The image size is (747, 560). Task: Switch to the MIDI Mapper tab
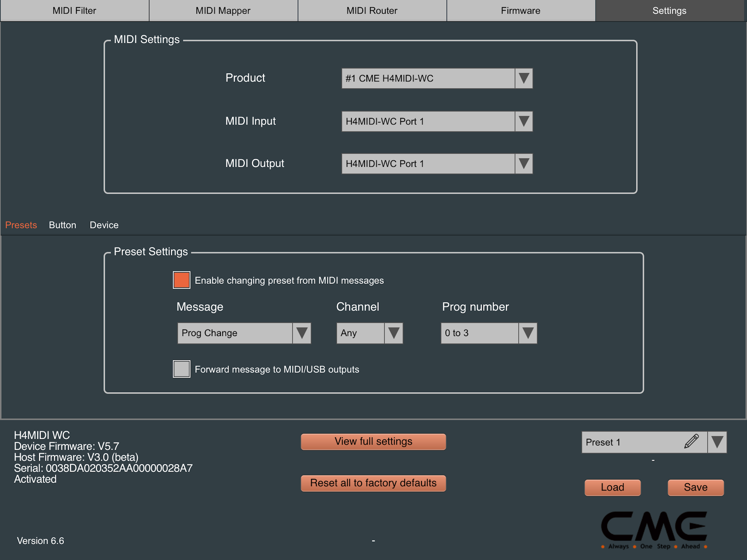click(x=223, y=10)
